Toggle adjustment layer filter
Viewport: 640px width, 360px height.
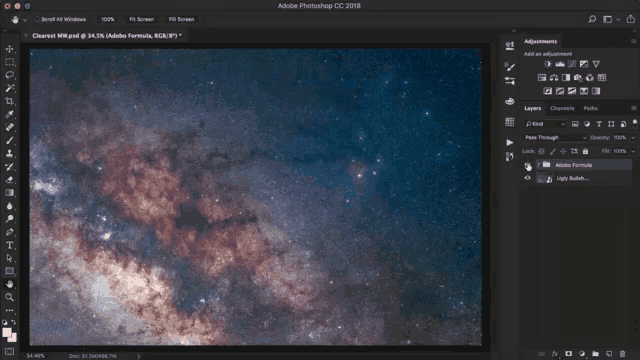(x=587, y=124)
